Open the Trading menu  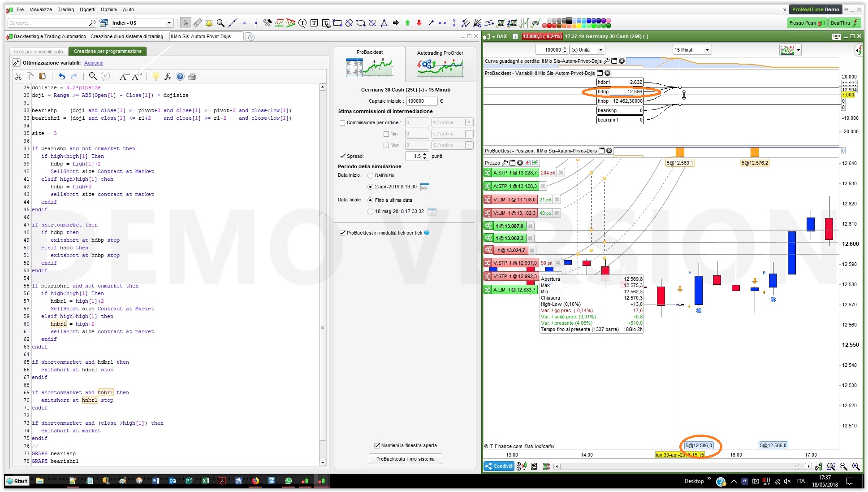click(65, 9)
